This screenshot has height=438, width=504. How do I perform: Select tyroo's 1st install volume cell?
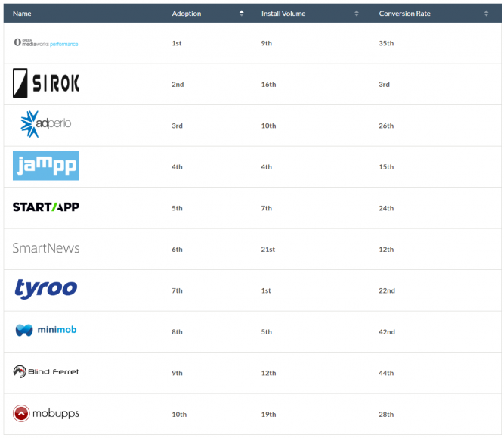coord(266,290)
